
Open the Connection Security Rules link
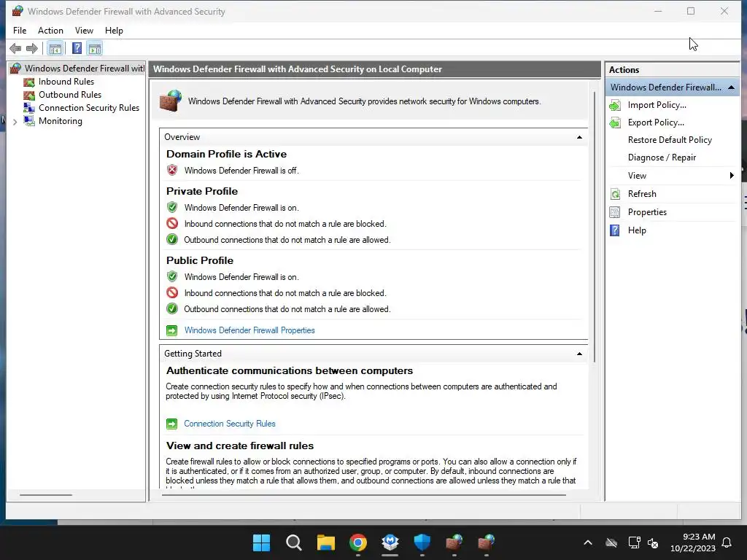230,424
